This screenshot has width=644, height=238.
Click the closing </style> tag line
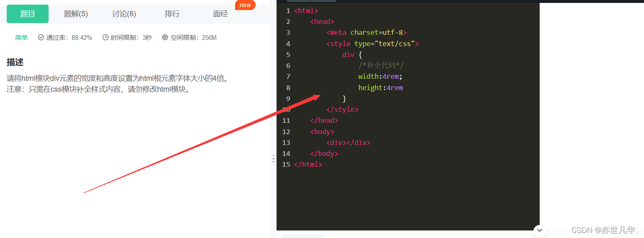coord(342,109)
